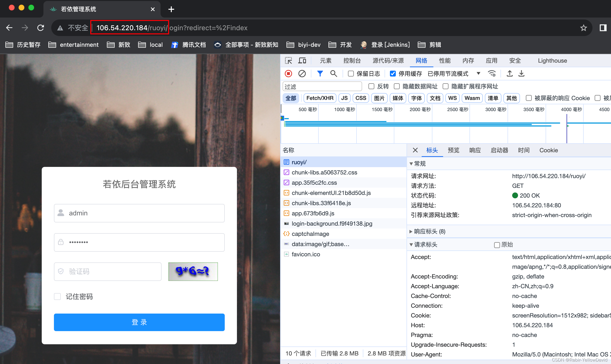
Task: Check the 记住密码 checkbox
Action: (58, 297)
